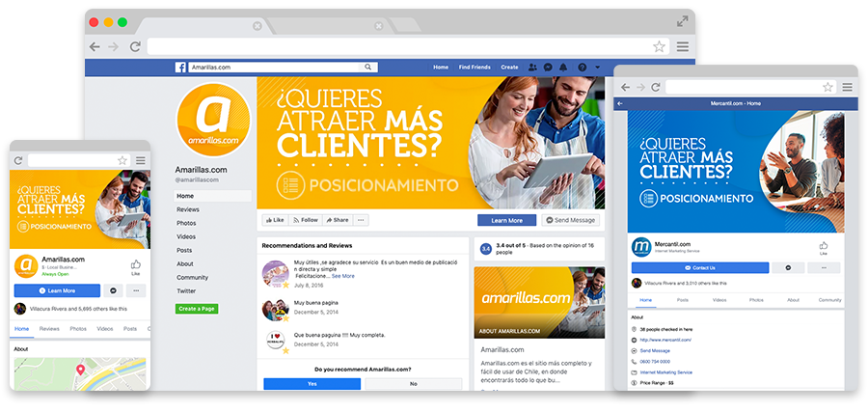
Task: Close the first tab in the main browser
Action: point(257,25)
